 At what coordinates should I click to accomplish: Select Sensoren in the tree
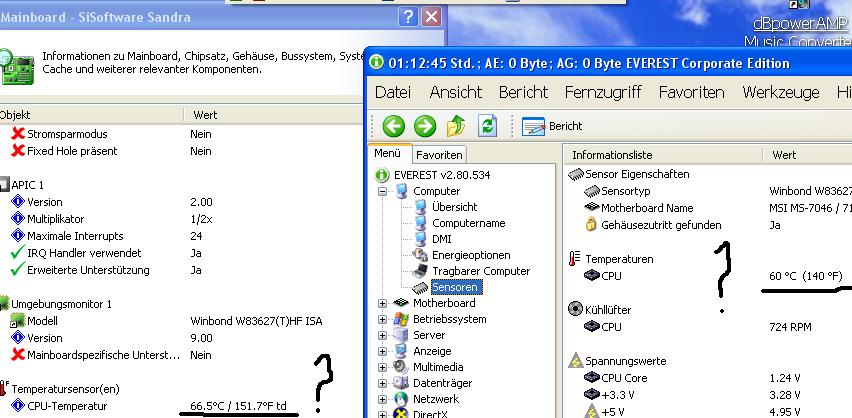pos(454,287)
